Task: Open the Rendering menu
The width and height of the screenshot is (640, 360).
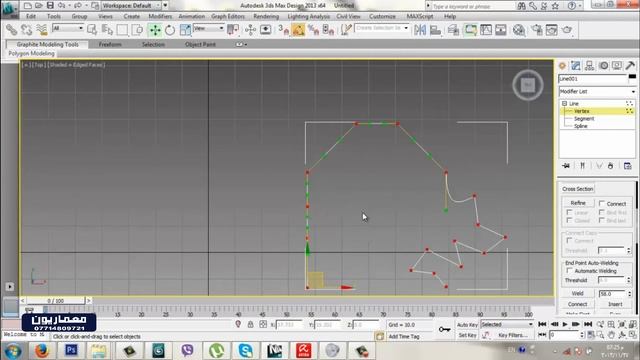Action: (266, 16)
